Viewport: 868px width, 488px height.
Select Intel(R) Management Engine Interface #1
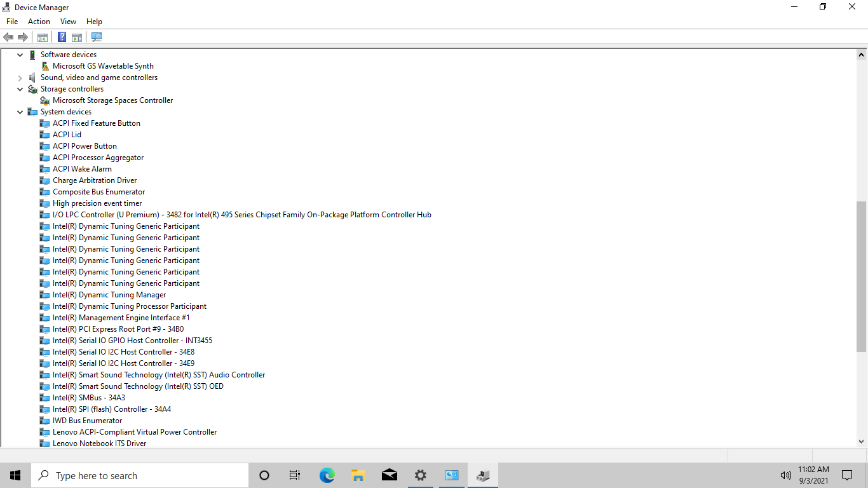point(121,318)
